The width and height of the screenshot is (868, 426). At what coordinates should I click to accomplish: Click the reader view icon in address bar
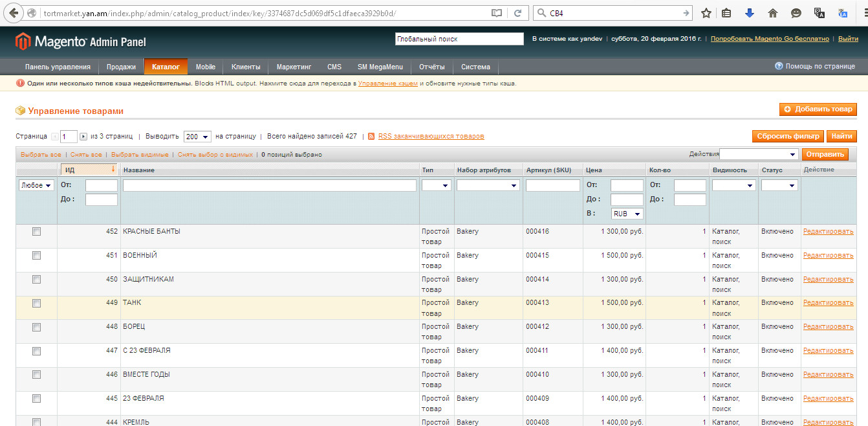tap(497, 13)
